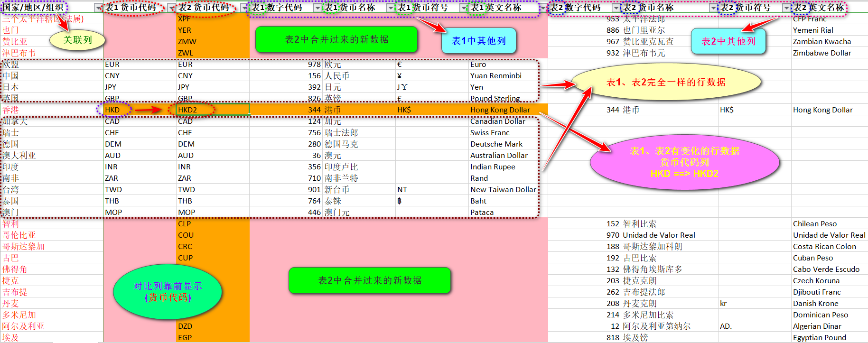Viewport: 868px width, 343px height.
Task: Click the green 对比列靠前显示 ellipse
Action: pos(168,292)
